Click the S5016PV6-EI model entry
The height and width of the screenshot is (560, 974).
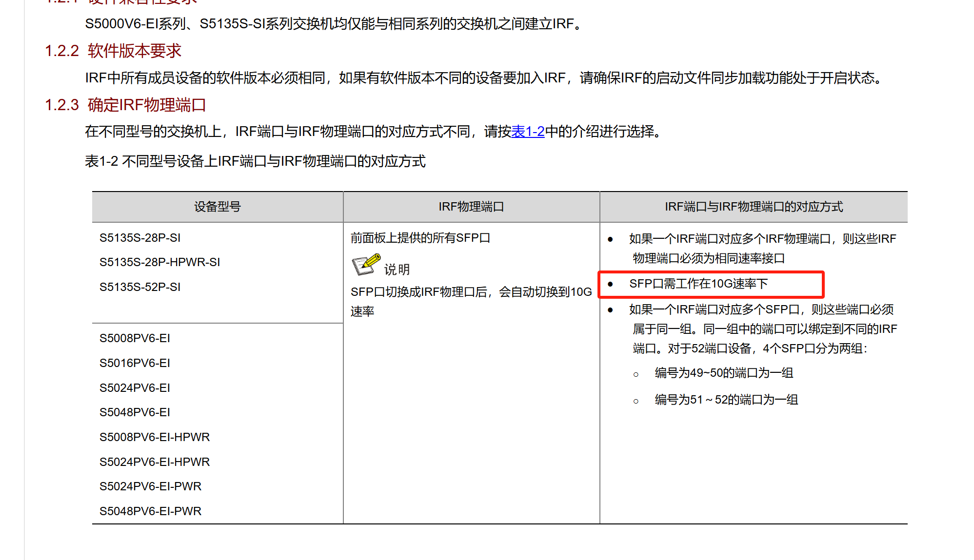coord(135,363)
